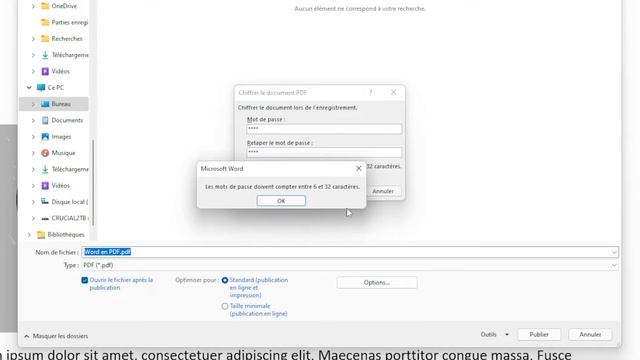This screenshot has height=360, width=640.
Task: Select Standard publication en ligne et impression
Action: [x=225, y=280]
